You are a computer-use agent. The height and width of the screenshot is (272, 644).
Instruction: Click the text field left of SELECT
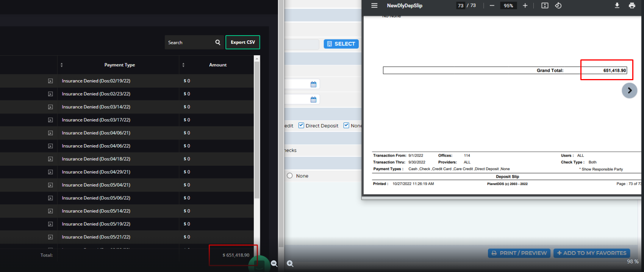pos(302,44)
